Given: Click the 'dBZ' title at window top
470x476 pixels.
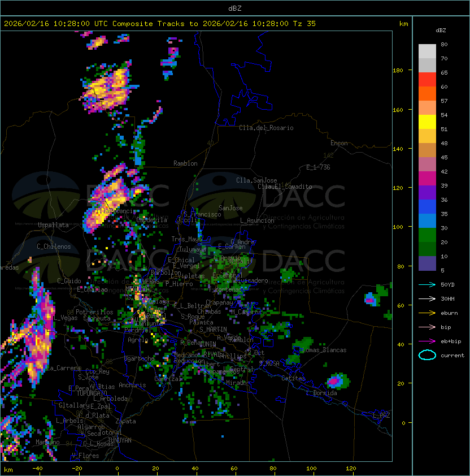Looking at the screenshot, I should pyautogui.click(x=235, y=8).
